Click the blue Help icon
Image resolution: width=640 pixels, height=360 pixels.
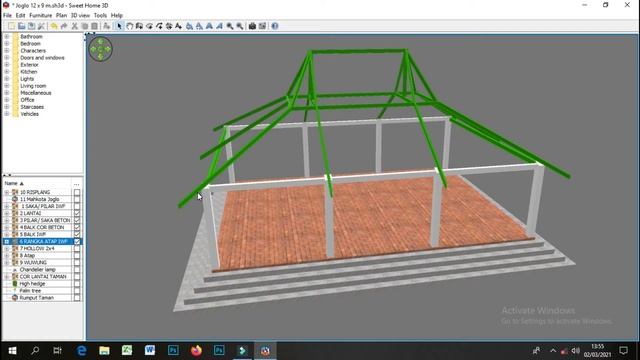tap(275, 26)
